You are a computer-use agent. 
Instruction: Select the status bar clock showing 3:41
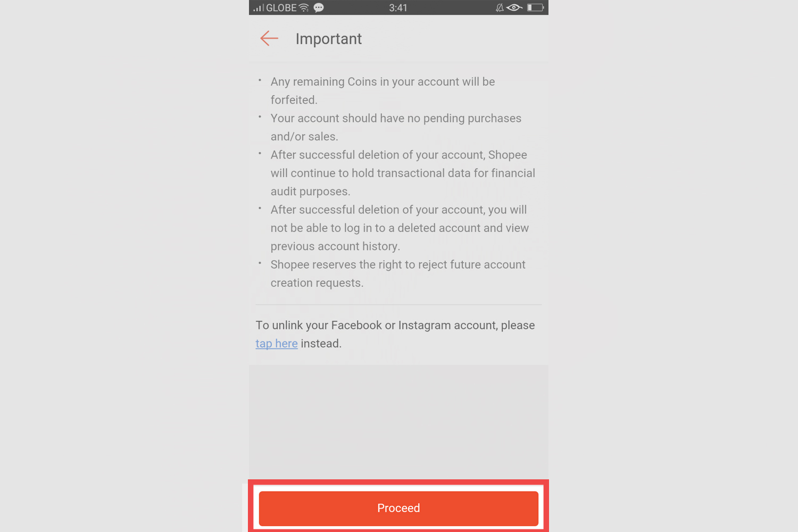click(x=398, y=7)
